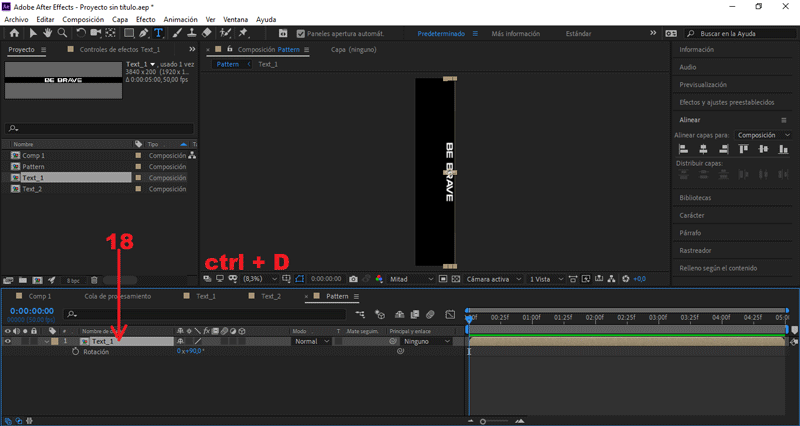Viewport: 800px width, 426px height.
Task: Click the reset exposure icon in viewer
Action: (x=626, y=279)
